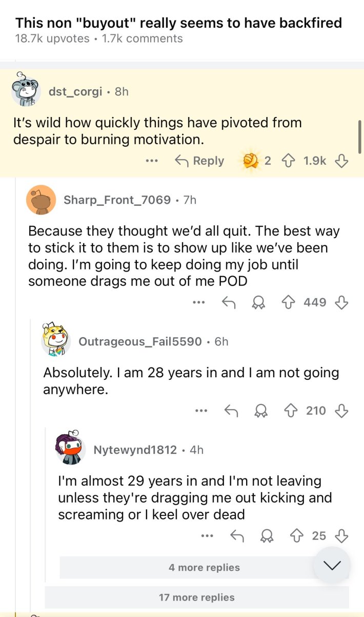Image resolution: width=364 pixels, height=617 pixels.
Task: Open Nytewynd1812's user profile
Action: pos(135,450)
